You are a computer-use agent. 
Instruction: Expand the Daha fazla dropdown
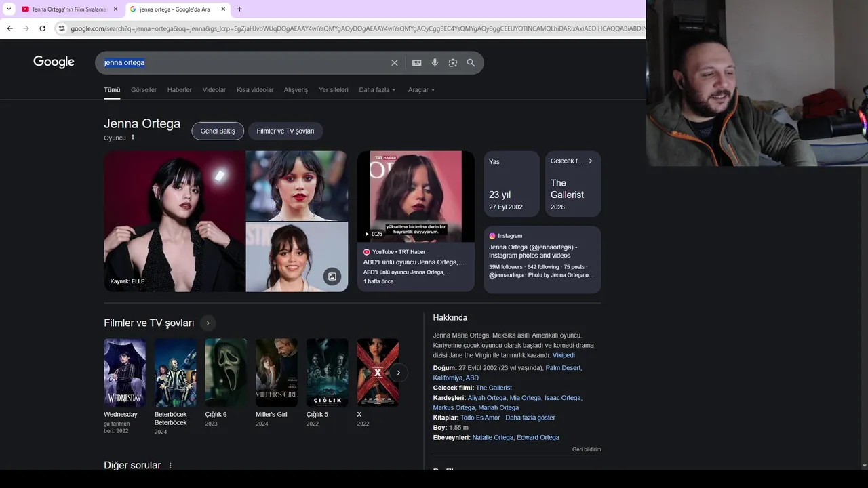tap(377, 90)
